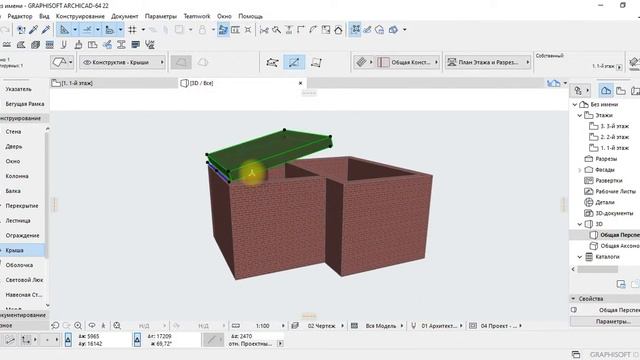Select the Ограждение railing tool
Image resolution: width=640 pixels, height=360 pixels.
click(22, 235)
